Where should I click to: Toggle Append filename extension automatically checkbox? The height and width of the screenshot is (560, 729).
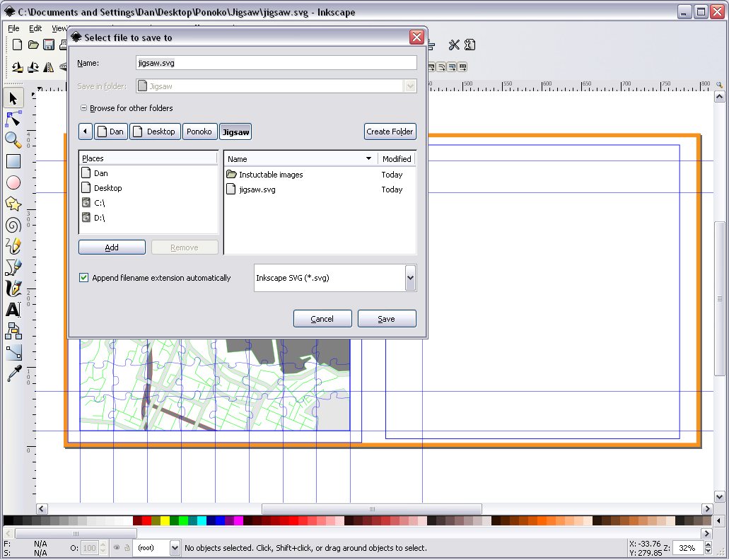[x=84, y=278]
